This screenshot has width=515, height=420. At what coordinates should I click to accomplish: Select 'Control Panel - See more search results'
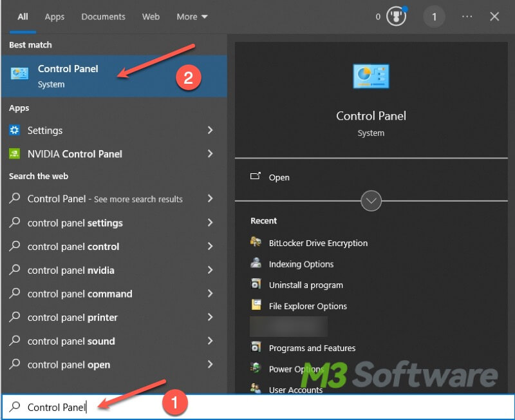(x=114, y=199)
